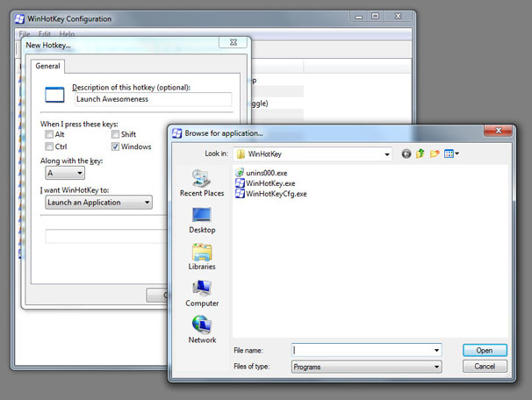Click the Back navigation arrow icon
The image size is (532, 400).
click(x=406, y=154)
